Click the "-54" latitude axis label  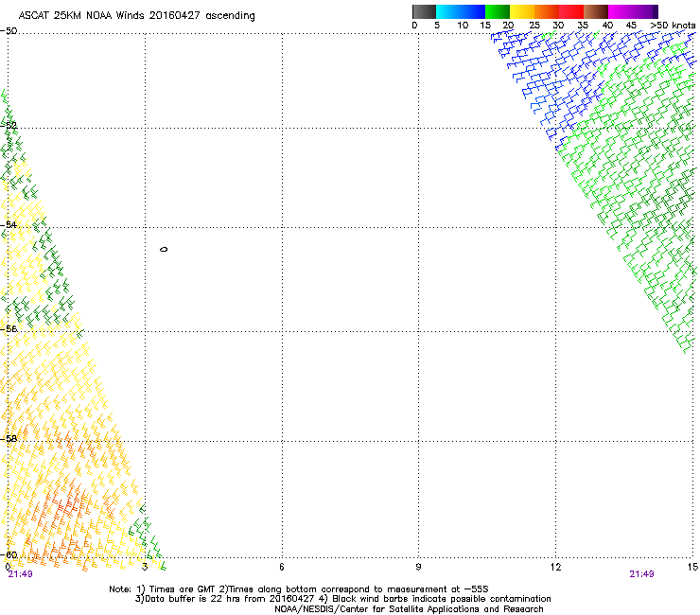pos(9,224)
